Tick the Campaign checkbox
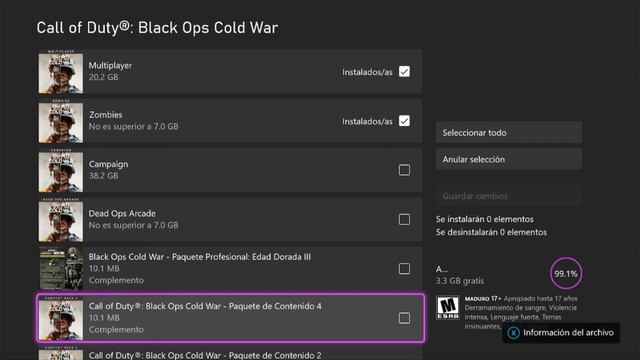The width and height of the screenshot is (640, 360). coord(404,170)
